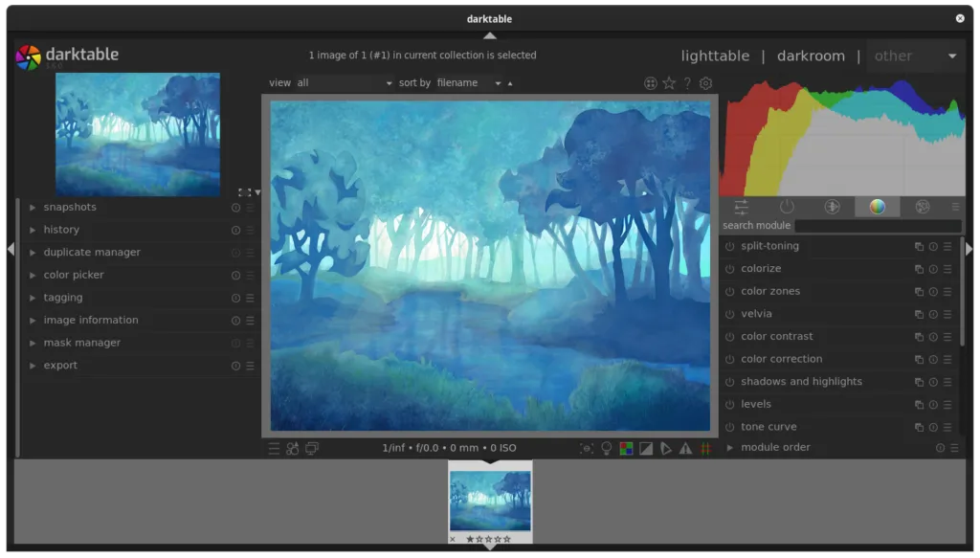This screenshot has height=558, width=980.
Task: Toggle the guides grid overlay icon
Action: coord(706,448)
